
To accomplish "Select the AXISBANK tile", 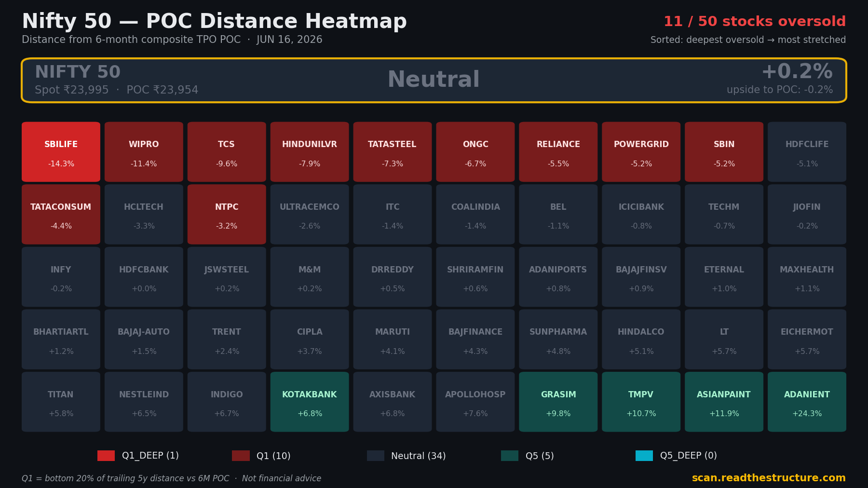I will (393, 402).
